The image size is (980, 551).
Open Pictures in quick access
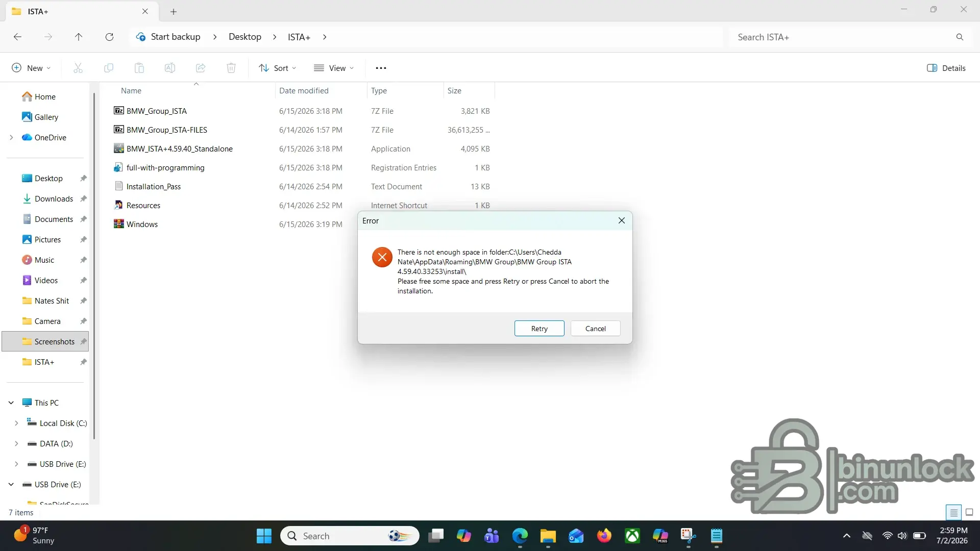[47, 239]
